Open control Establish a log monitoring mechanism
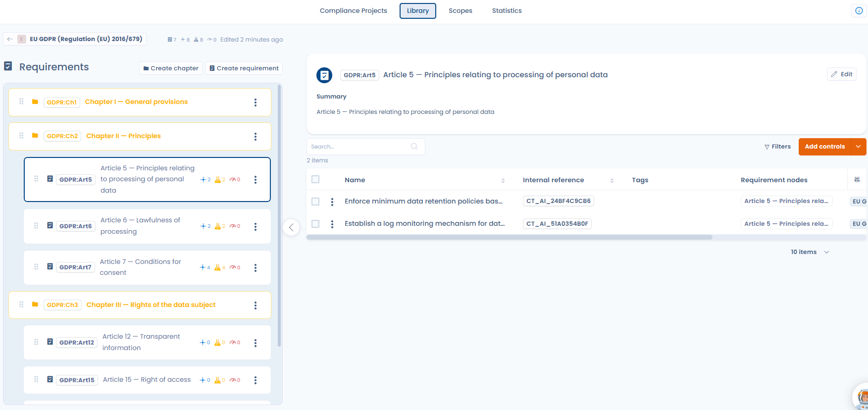 click(x=425, y=224)
